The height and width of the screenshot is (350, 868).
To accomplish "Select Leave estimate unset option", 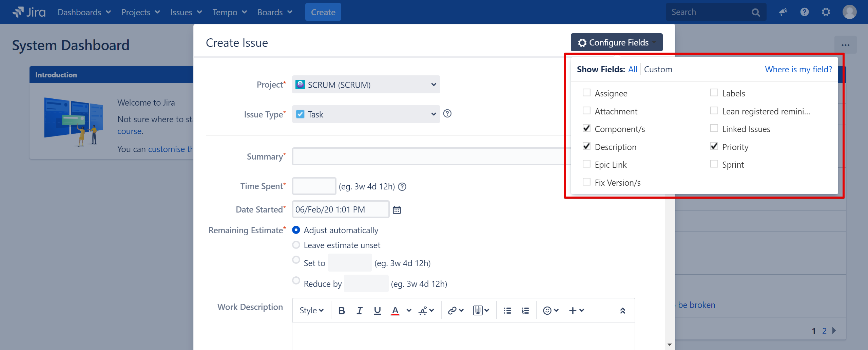I will tap(296, 245).
